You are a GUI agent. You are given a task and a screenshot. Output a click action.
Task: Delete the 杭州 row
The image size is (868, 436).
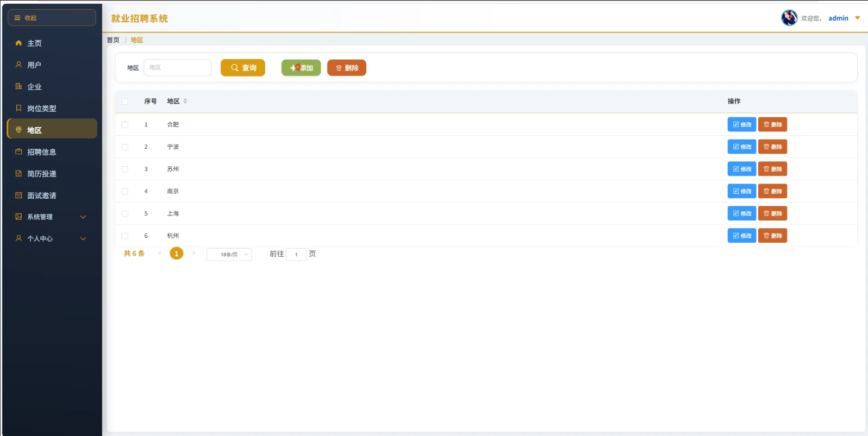pyautogui.click(x=772, y=236)
